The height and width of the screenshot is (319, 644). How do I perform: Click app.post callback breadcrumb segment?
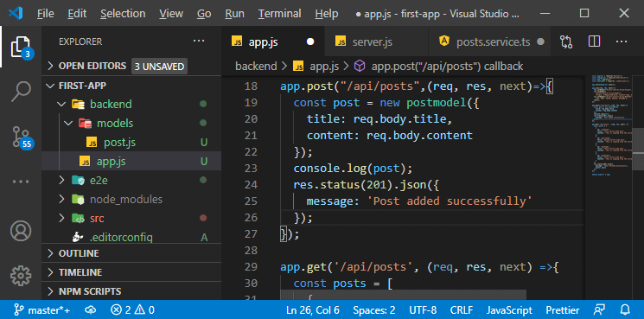pos(447,66)
